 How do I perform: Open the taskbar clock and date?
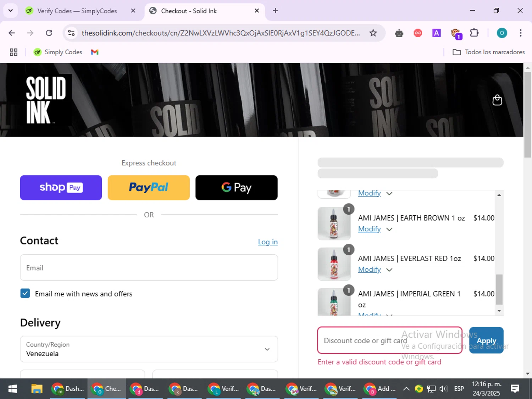click(x=486, y=389)
